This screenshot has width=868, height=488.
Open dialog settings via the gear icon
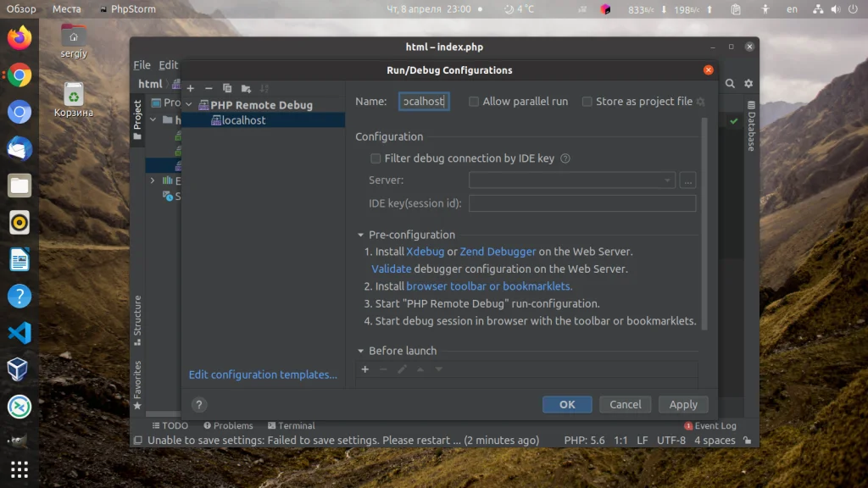749,84
